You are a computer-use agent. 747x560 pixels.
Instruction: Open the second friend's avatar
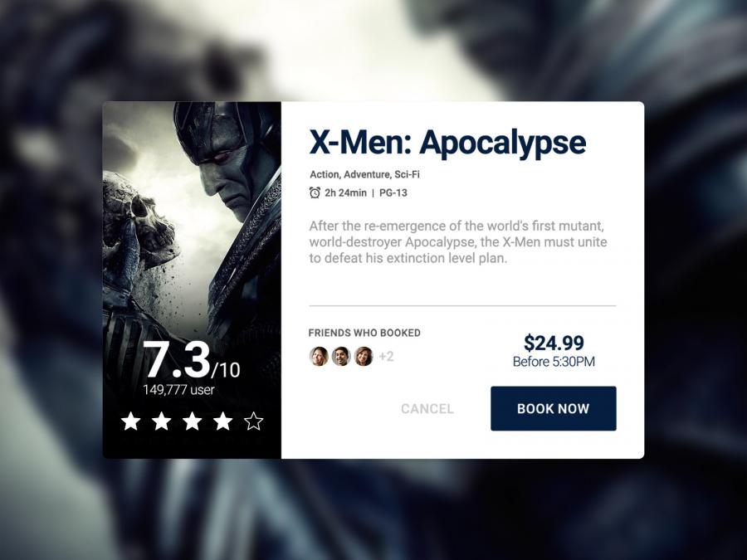point(341,356)
